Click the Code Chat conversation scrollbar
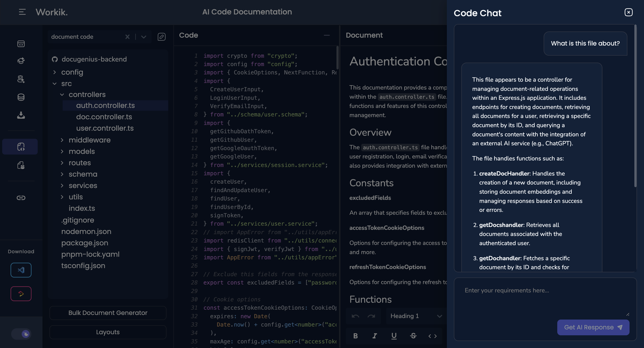644x348 pixels. pyautogui.click(x=635, y=106)
